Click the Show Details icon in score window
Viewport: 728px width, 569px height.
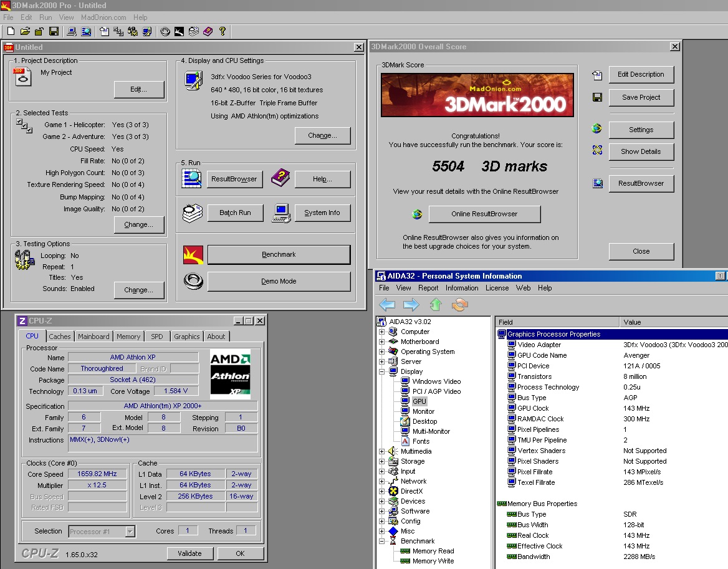tap(597, 150)
